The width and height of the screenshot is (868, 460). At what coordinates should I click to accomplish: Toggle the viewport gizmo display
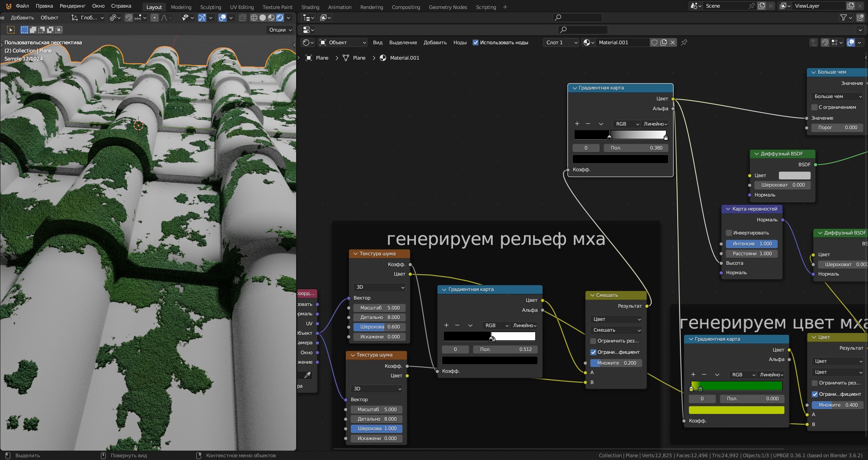pos(202,18)
